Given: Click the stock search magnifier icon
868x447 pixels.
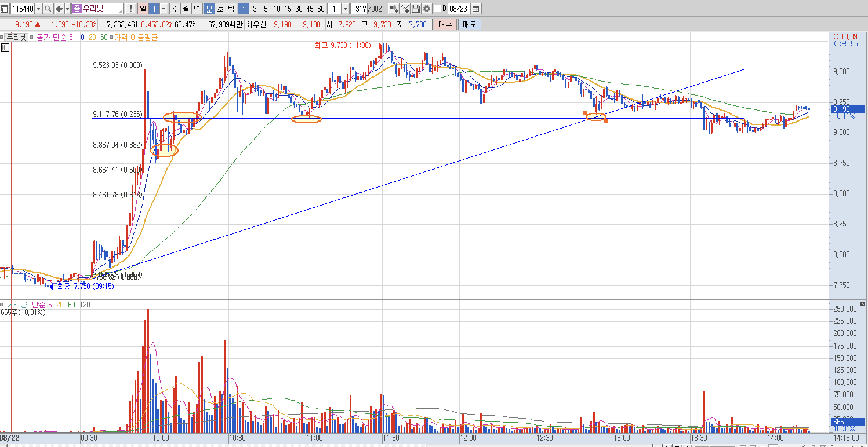Looking at the screenshot, I should [x=48, y=9].
